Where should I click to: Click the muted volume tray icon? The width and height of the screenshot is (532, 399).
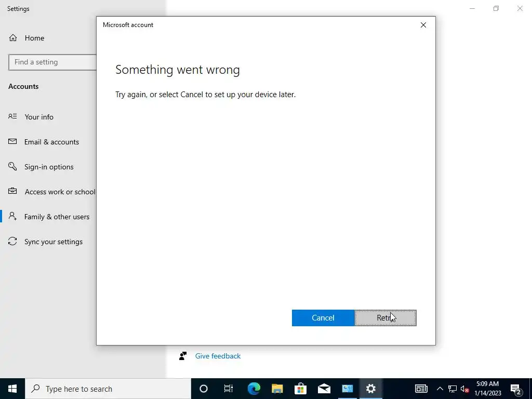pos(464,389)
